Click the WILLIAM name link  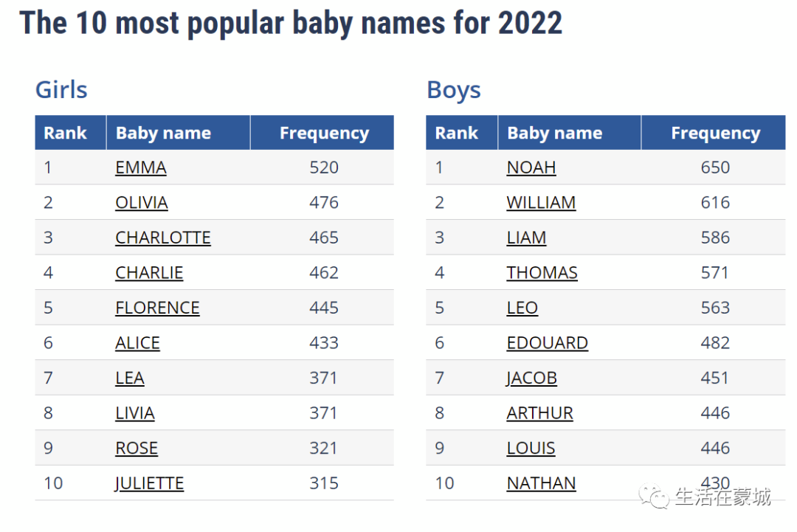pos(542,203)
